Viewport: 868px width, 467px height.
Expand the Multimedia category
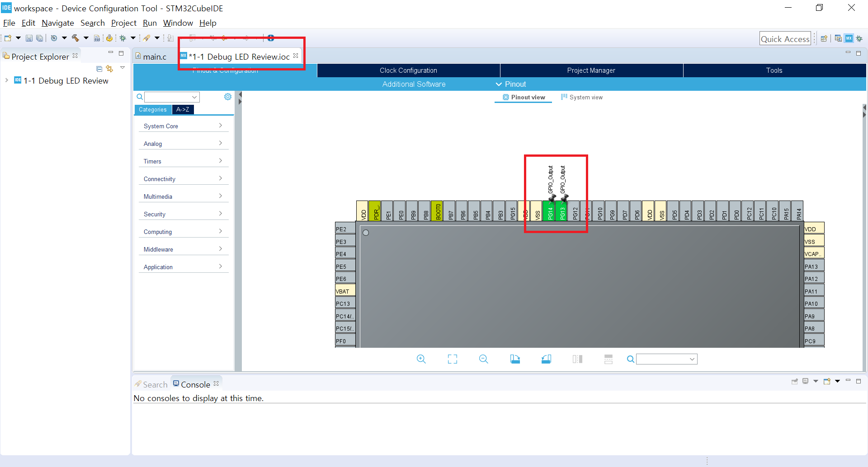coord(184,196)
